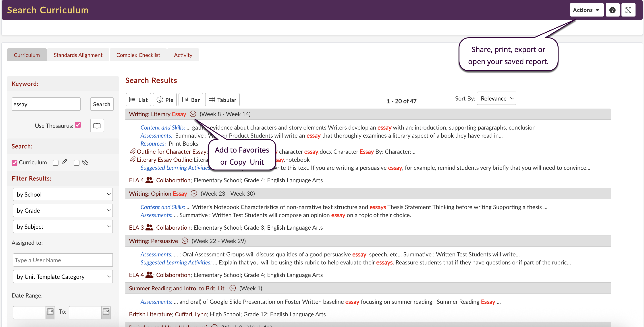Viewport: 644px width, 327px height.
Task: Open the Sort By Relevance dropdown
Action: [496, 98]
